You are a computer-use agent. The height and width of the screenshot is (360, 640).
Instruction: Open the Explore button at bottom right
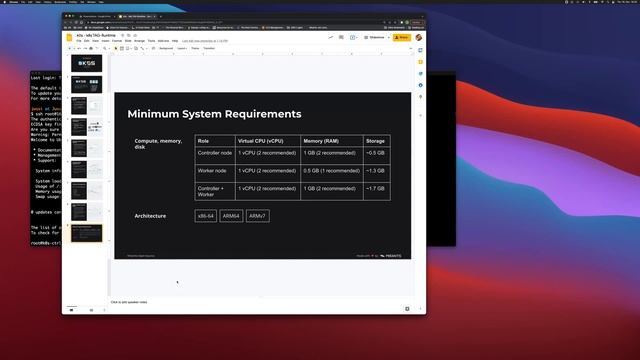tap(407, 309)
